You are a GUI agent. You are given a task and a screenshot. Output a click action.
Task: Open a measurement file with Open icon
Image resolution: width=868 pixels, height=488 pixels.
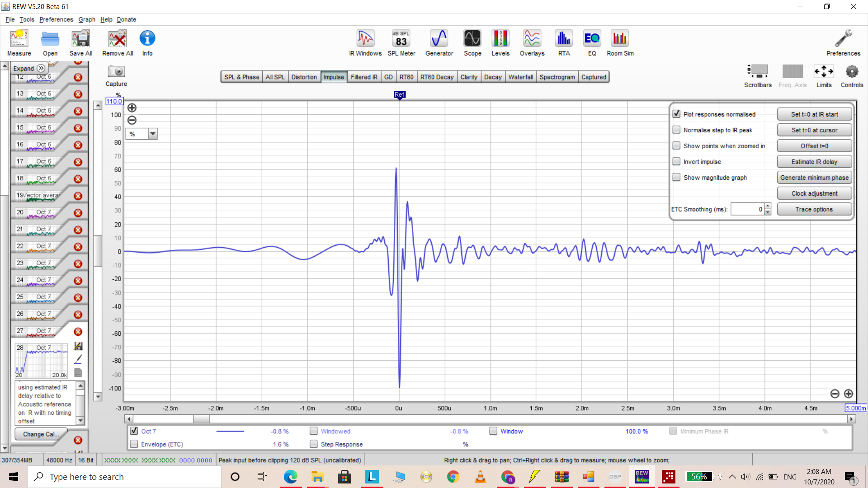point(50,43)
